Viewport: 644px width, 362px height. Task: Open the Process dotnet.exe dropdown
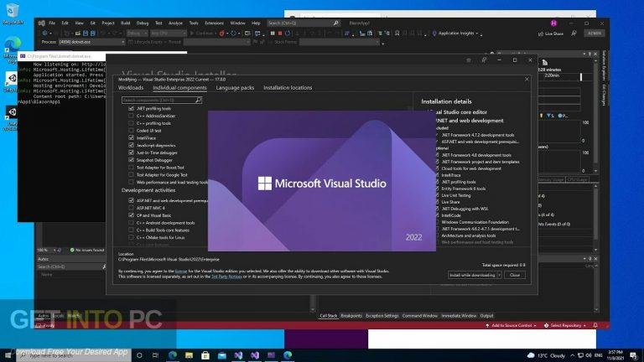[91, 42]
